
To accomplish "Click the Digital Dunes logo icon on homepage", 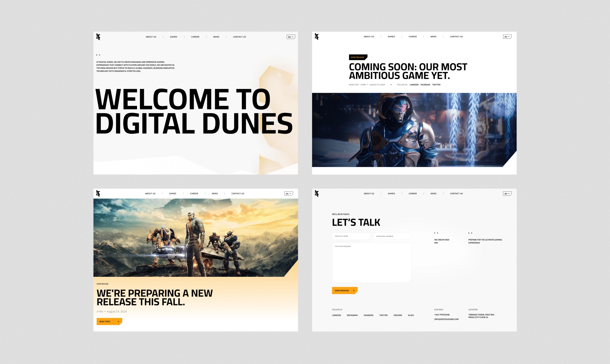I will [99, 37].
